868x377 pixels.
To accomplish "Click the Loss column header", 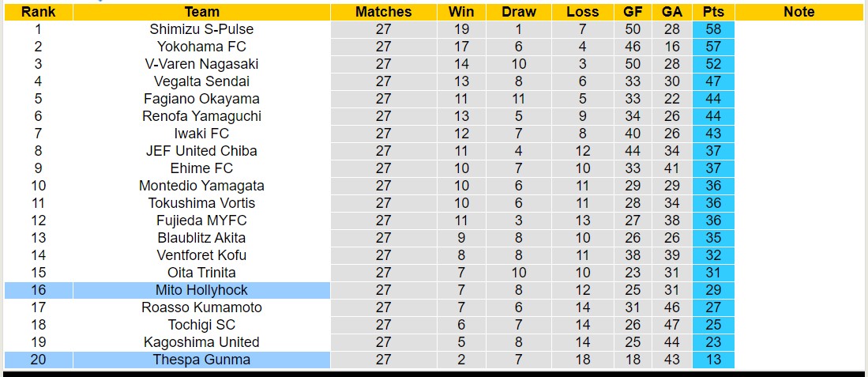I will 582,12.
